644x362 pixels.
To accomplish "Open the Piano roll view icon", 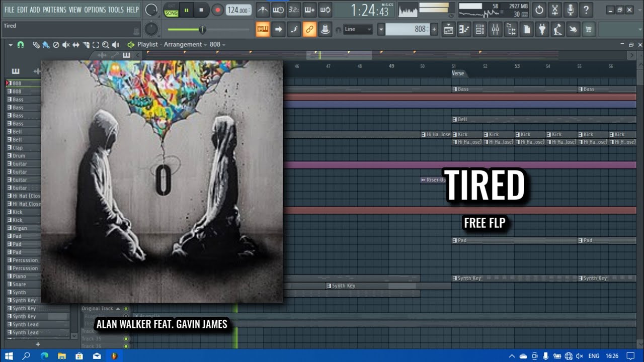I will pyautogui.click(x=464, y=30).
